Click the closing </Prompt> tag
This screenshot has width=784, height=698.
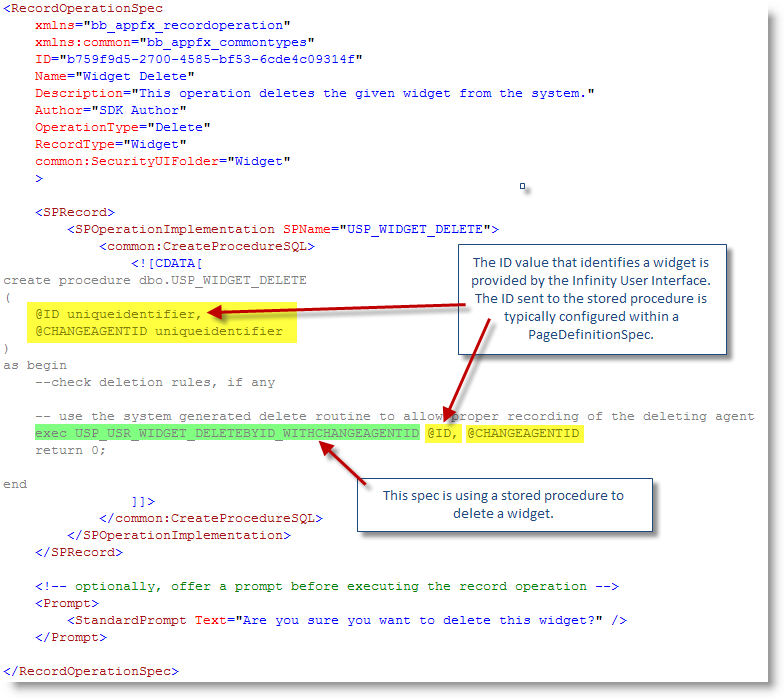(71, 638)
